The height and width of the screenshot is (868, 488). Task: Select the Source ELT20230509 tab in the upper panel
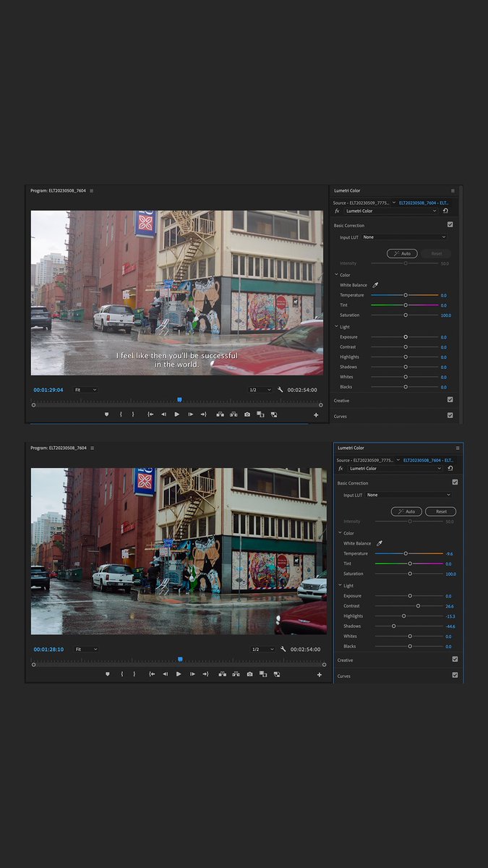coord(361,203)
